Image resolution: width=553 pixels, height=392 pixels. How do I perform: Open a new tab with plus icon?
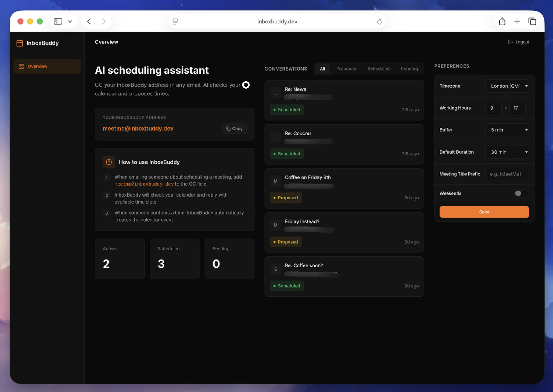click(517, 21)
